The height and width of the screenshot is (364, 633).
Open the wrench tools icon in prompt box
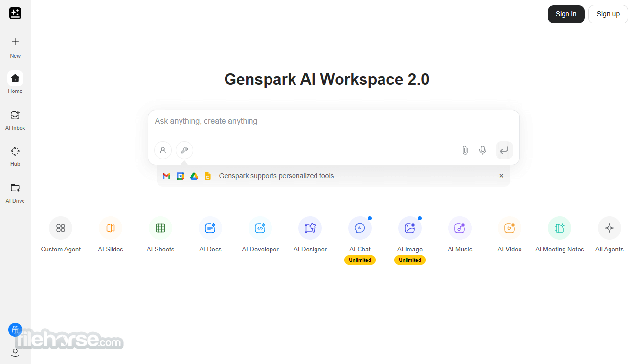point(184,150)
